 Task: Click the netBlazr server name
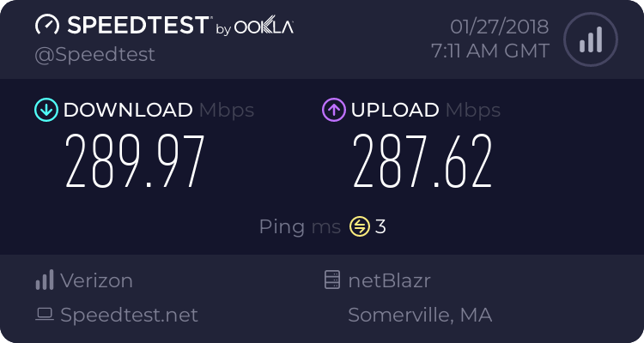[390, 280]
